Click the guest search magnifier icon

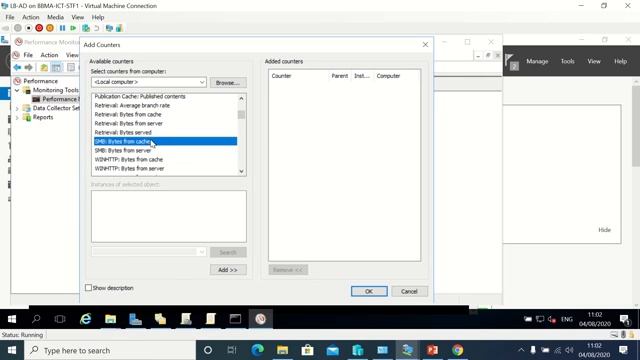36,319
